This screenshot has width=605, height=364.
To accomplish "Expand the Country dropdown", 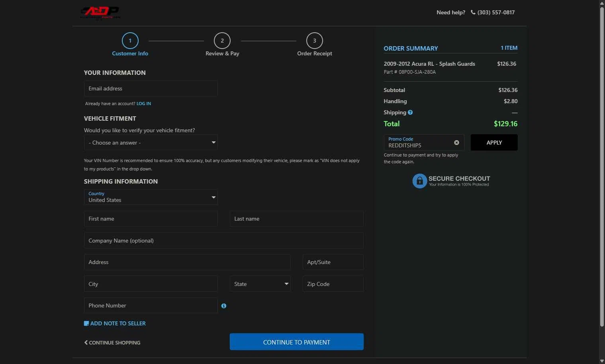I will pos(151,197).
